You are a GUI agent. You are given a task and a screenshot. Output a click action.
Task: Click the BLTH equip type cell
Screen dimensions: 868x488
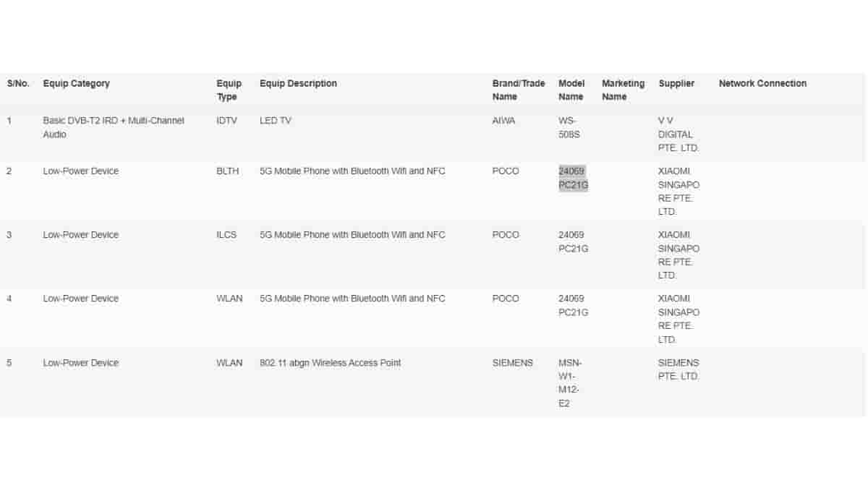point(227,171)
